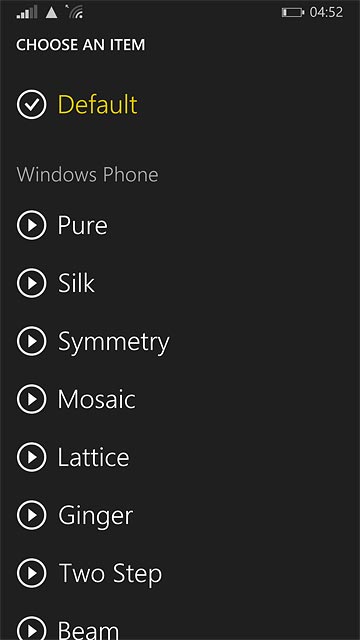Tap the cellular signal strength icon

[x=27, y=12]
